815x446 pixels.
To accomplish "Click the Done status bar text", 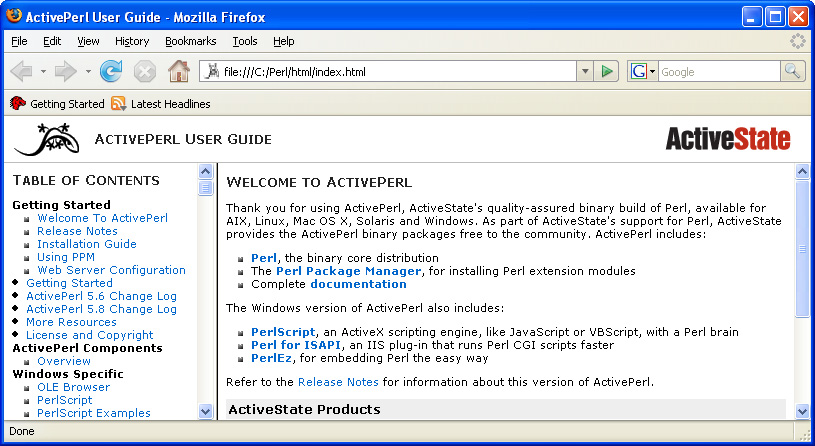I will (22, 431).
